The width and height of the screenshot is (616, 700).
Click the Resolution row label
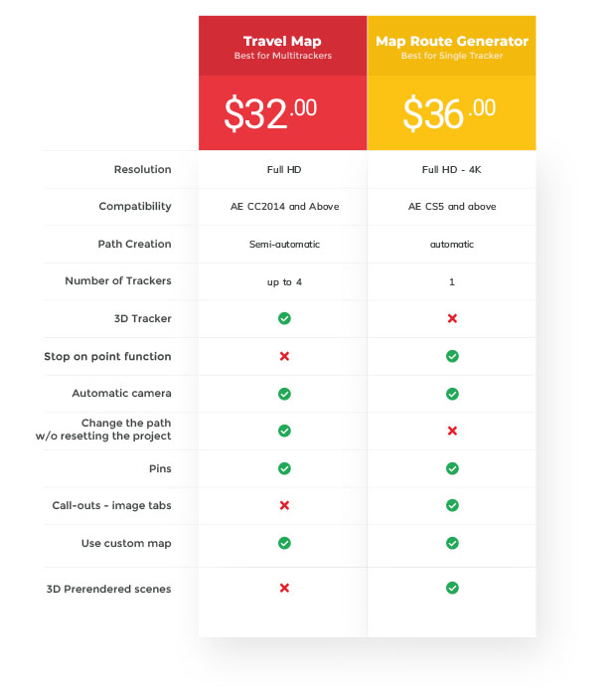click(x=143, y=170)
